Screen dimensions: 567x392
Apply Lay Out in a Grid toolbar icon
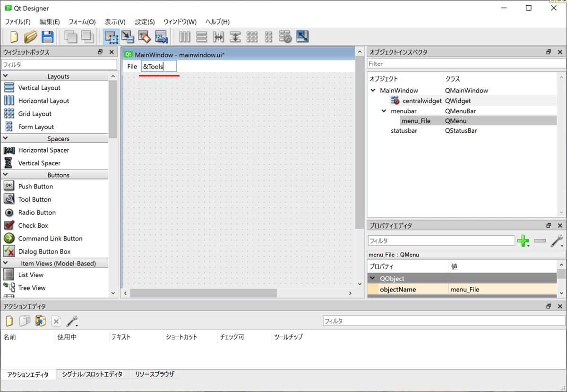click(252, 37)
